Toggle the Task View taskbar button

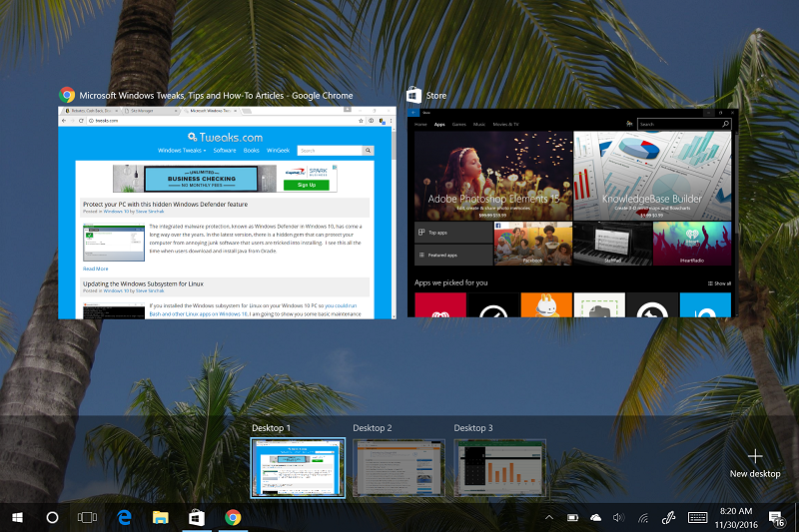point(87,518)
